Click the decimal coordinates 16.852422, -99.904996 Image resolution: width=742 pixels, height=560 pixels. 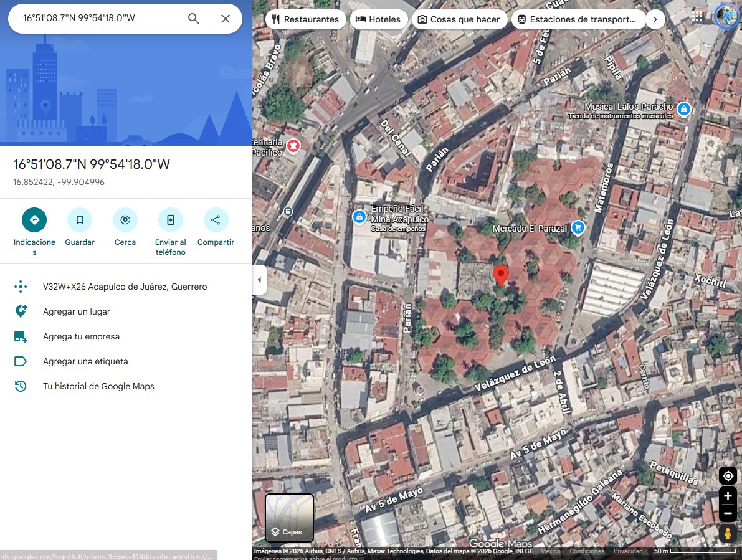point(59,182)
